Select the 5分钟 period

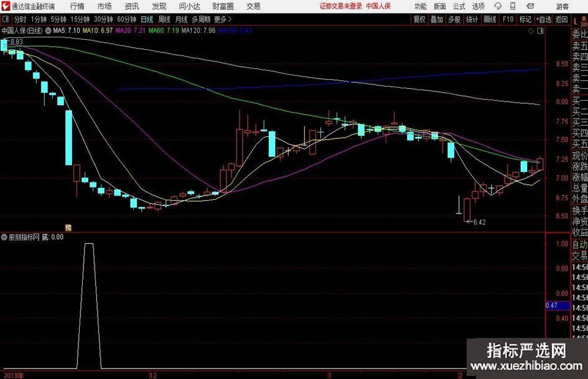click(58, 19)
